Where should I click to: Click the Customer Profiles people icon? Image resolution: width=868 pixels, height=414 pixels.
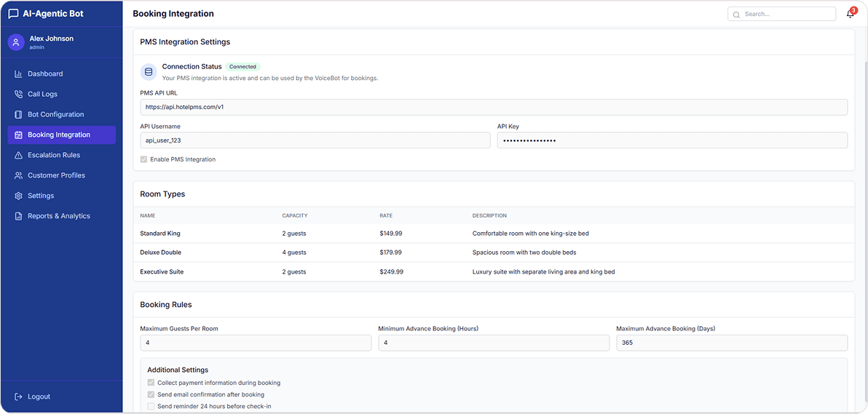19,175
